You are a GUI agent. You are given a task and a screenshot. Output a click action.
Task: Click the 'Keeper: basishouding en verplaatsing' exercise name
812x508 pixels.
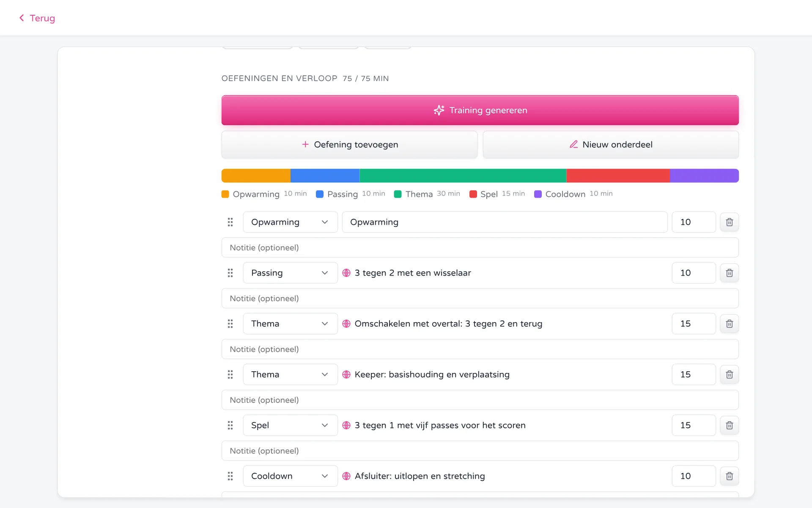tap(432, 374)
